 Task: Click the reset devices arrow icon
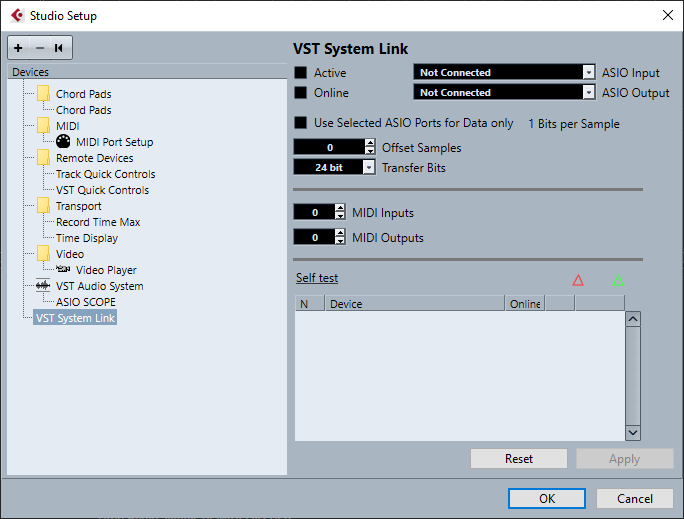tap(60, 48)
